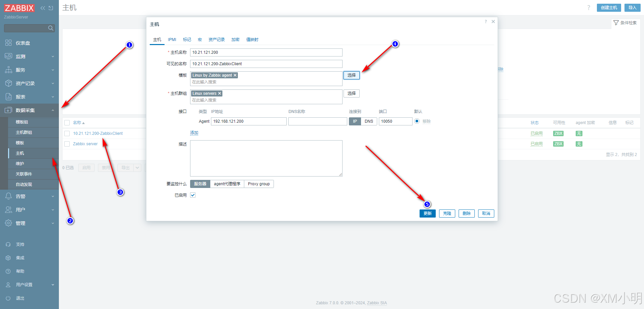Screen dimensions: 644x309
Task: Switch to the 宏 macros tab
Action: pyautogui.click(x=200, y=40)
